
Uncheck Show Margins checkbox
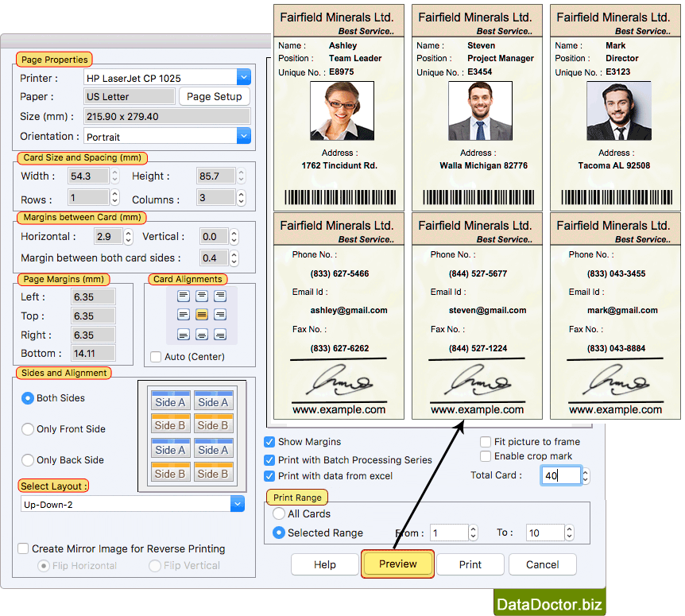[269, 442]
